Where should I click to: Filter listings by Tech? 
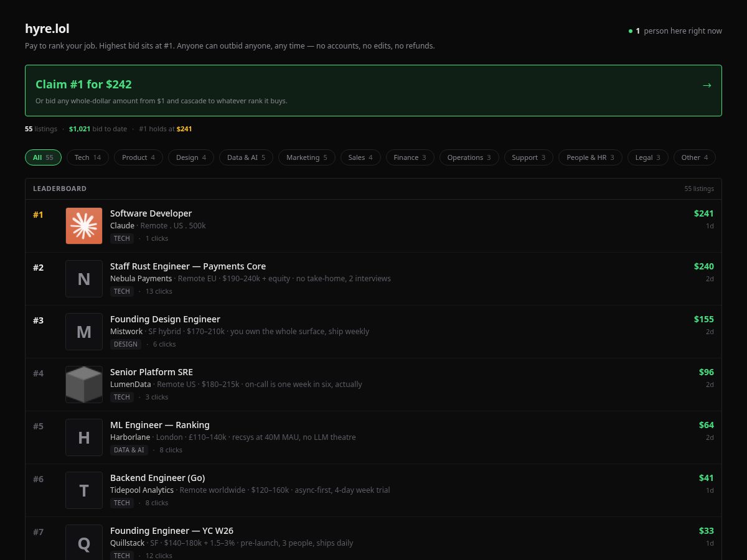(88, 157)
